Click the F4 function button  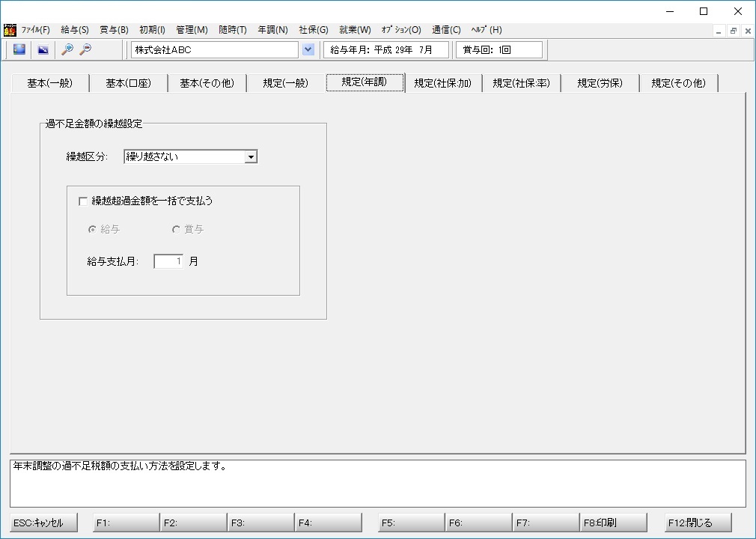tap(329, 523)
